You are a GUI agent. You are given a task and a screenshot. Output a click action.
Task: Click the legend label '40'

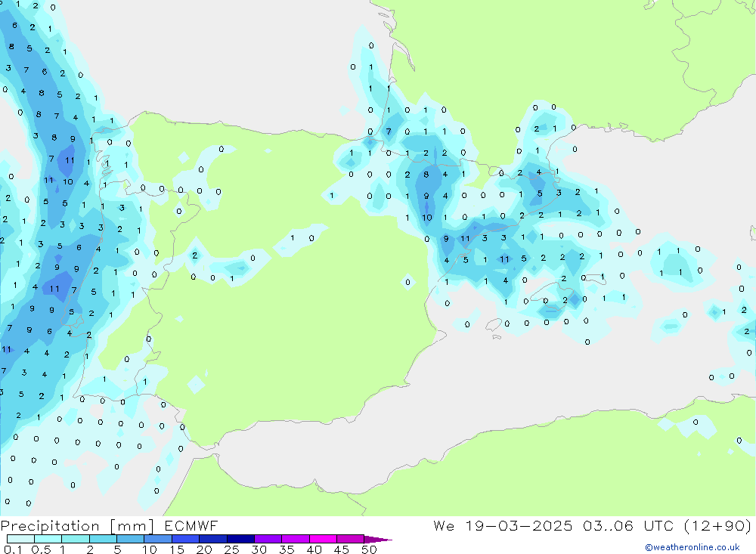pyautogui.click(x=314, y=549)
